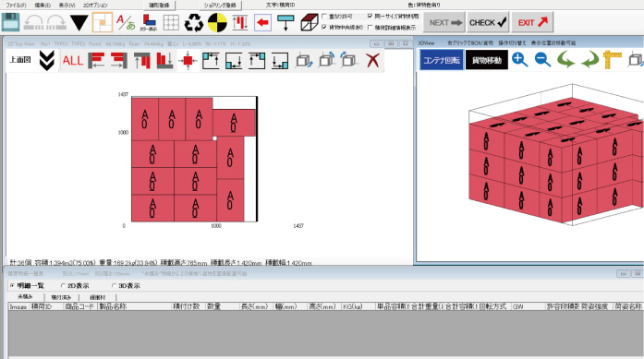Open the ファイル(F) menu
The height and width of the screenshot is (359, 644).
click(x=16, y=5)
